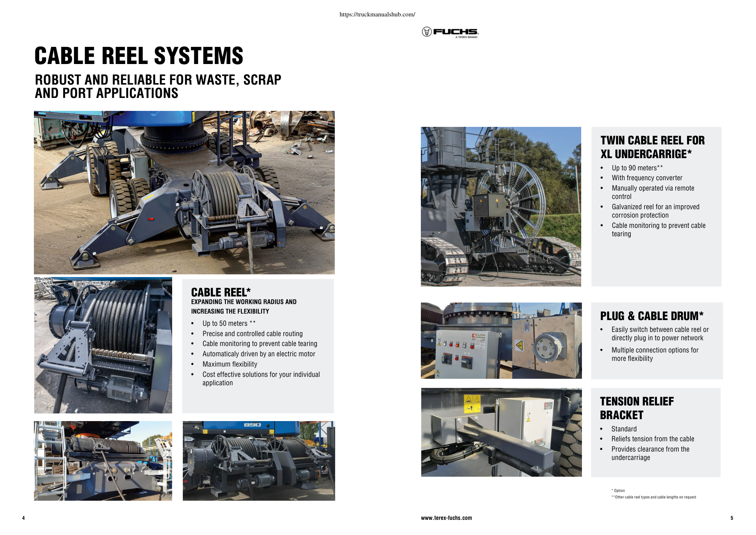Click the "Standard" bullet under Tension Relief Bracket
The height and width of the screenshot is (535, 756).
(624, 429)
